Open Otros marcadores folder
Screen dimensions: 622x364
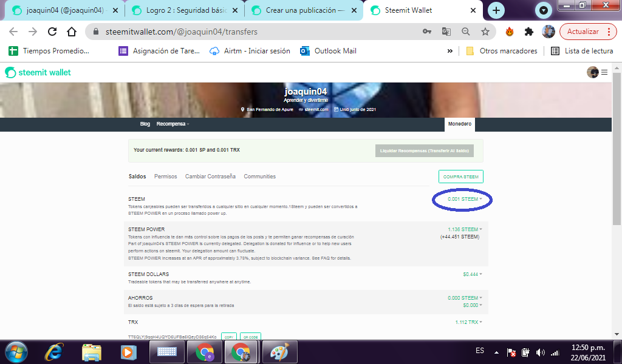pyautogui.click(x=502, y=51)
